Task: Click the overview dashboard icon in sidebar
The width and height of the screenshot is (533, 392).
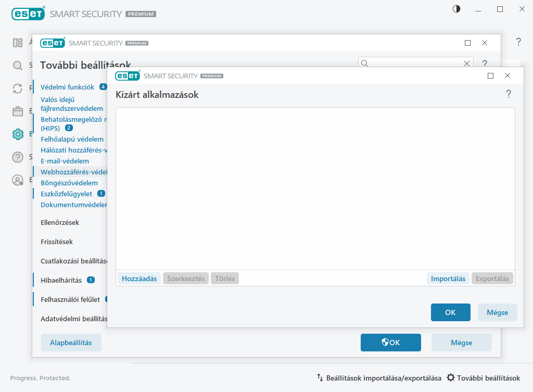Action: click(18, 43)
